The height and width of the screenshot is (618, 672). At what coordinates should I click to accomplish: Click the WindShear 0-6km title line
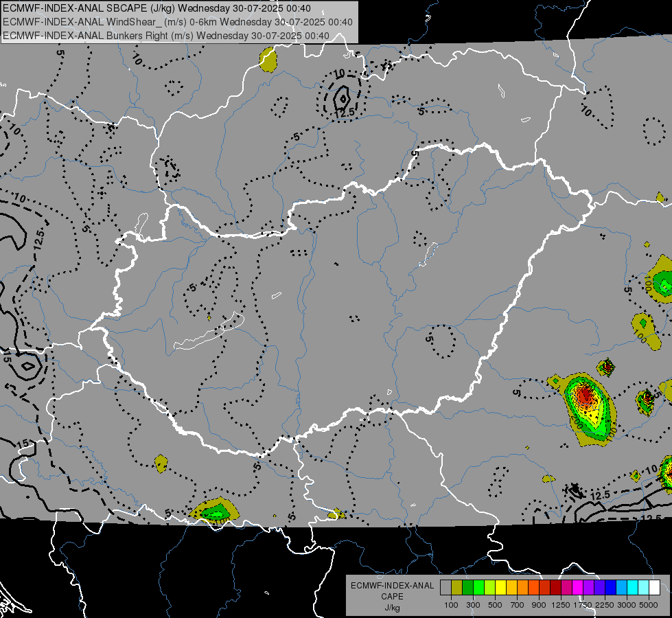point(178,22)
